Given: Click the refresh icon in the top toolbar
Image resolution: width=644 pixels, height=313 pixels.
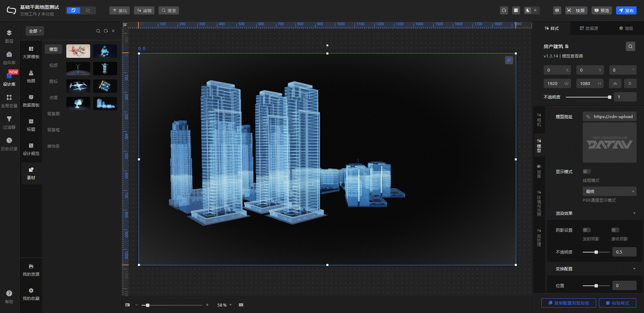Looking at the screenshot, I should 504,10.
